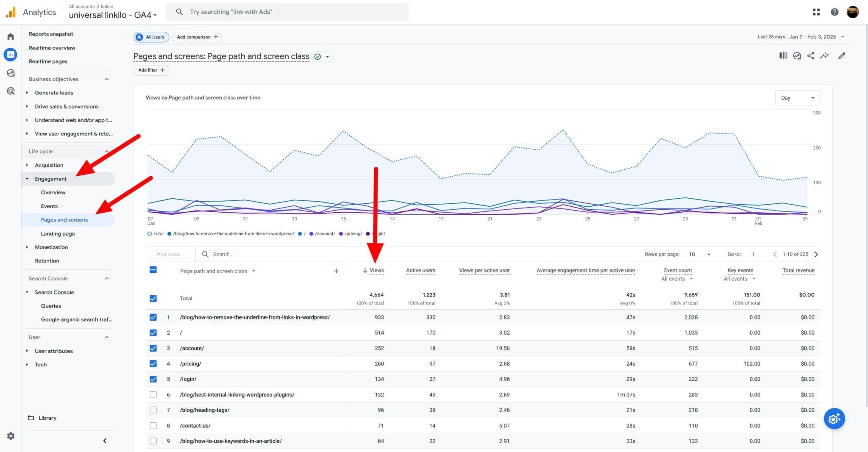Select the Edit report pencil icon

pyautogui.click(x=842, y=55)
